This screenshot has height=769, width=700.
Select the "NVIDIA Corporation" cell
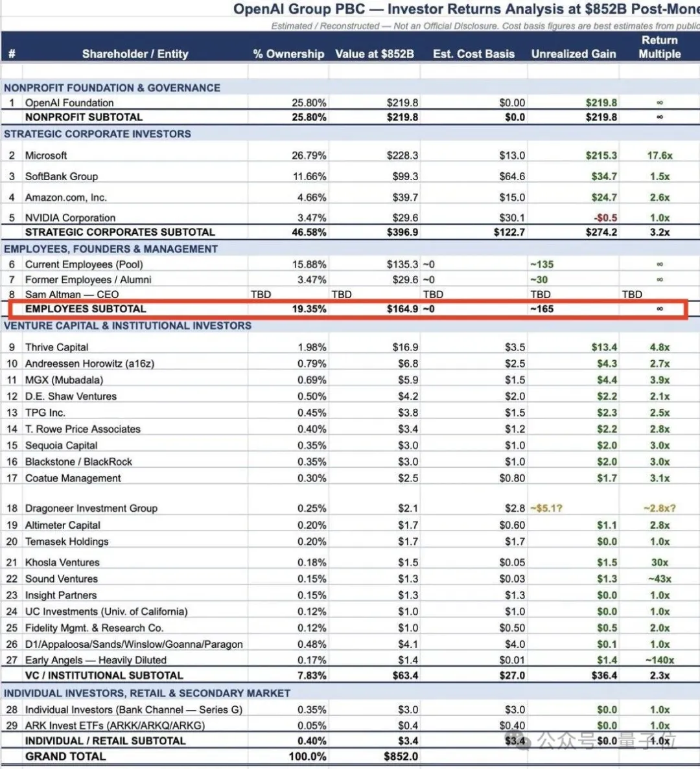70,218
